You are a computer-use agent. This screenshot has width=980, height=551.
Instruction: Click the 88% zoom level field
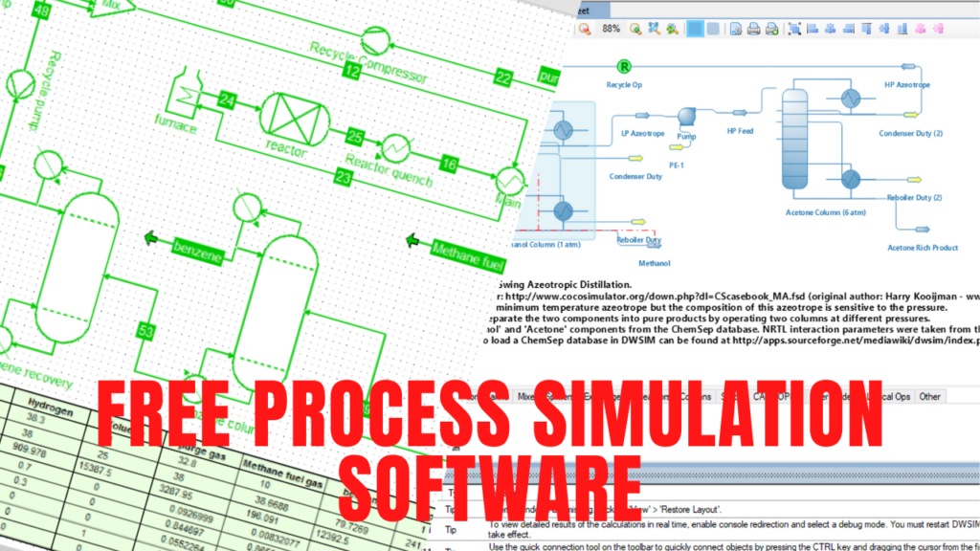611,29
